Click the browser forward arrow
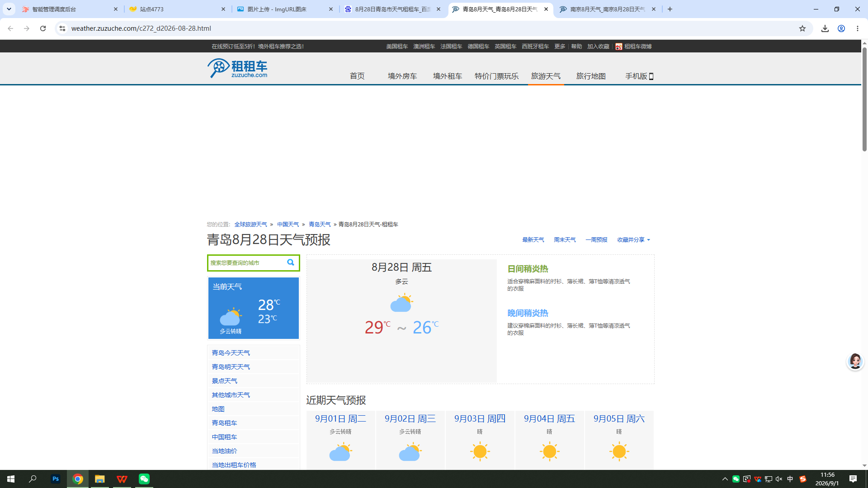The height and width of the screenshot is (488, 868). [27, 28]
